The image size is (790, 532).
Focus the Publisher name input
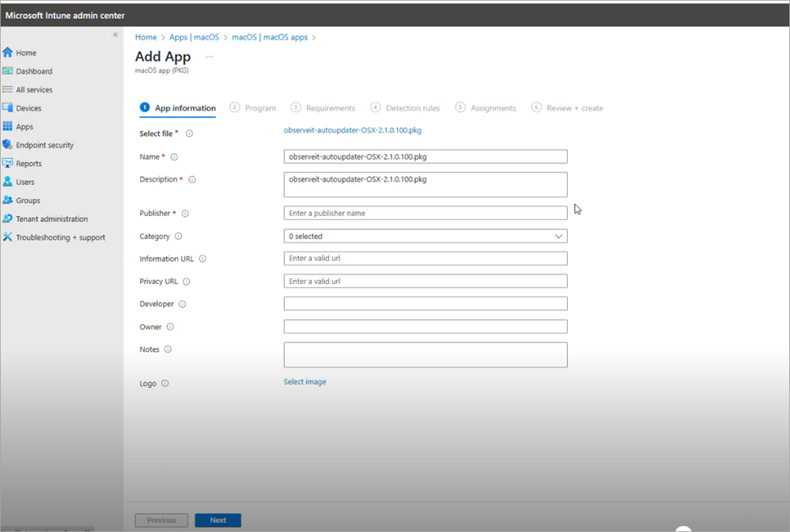click(425, 213)
